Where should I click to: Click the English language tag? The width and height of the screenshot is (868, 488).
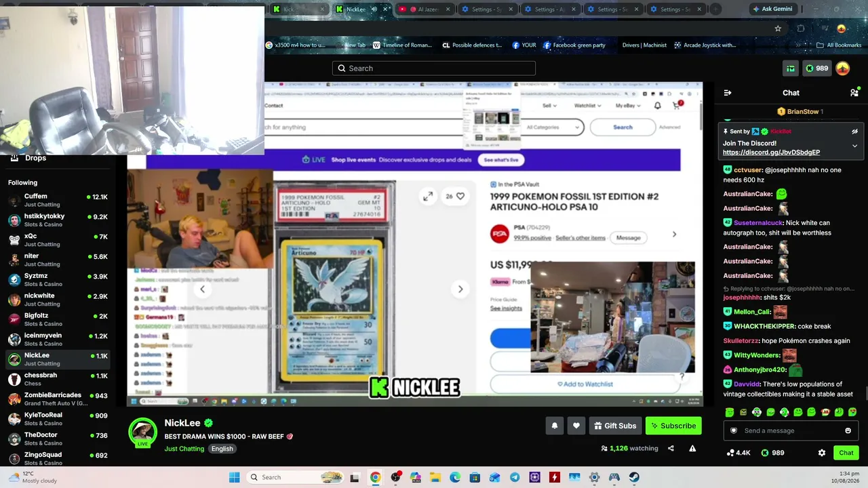pos(222,449)
